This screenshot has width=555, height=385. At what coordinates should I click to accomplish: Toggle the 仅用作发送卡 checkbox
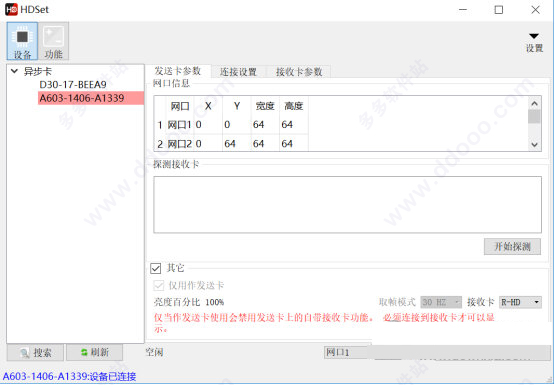click(159, 285)
